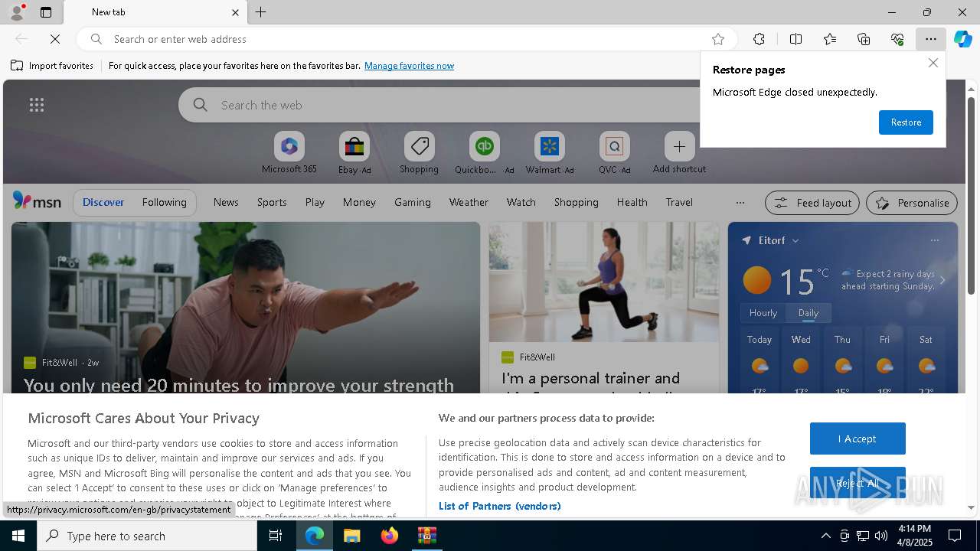The width and height of the screenshot is (980, 551).
Task: Open the Extensions puzzle icon
Action: pos(759,39)
